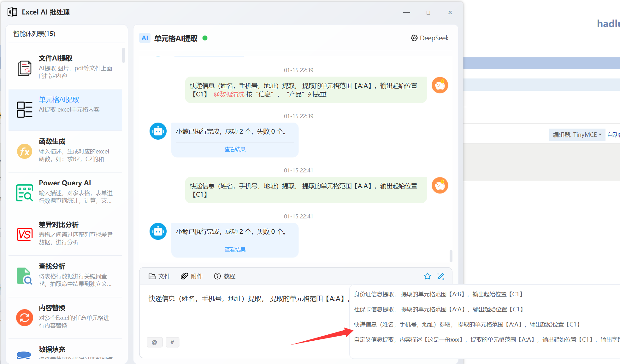This screenshot has width=620, height=364.
Task: Click the # hashtag button
Action: click(172, 342)
